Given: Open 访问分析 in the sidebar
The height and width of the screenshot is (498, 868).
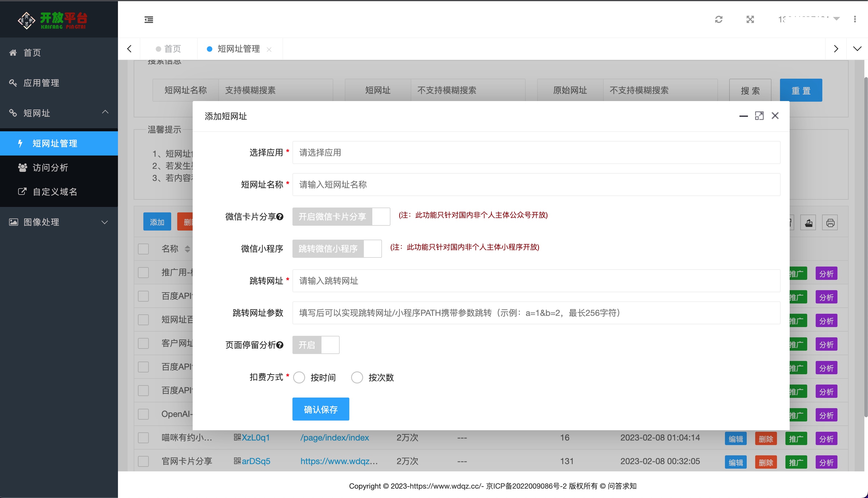Looking at the screenshot, I should click(50, 168).
